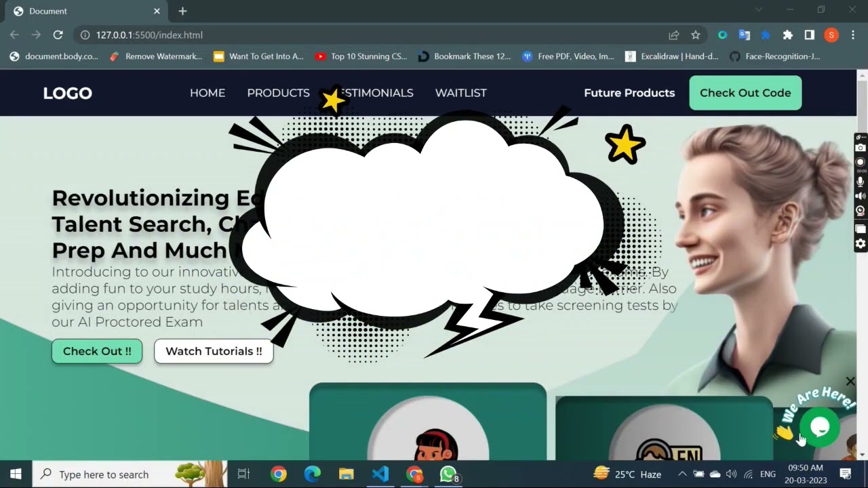Toggle the browser side panel icon
Image resolution: width=868 pixels, height=488 pixels.
tap(809, 35)
